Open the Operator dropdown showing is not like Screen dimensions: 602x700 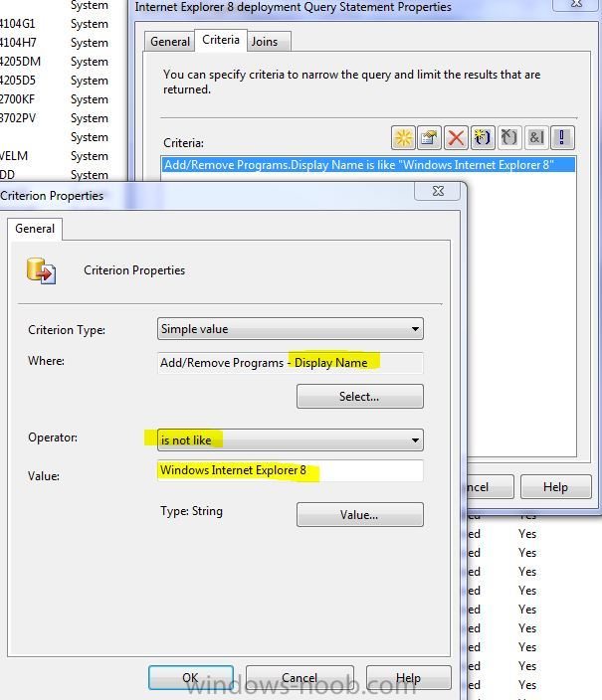290,440
